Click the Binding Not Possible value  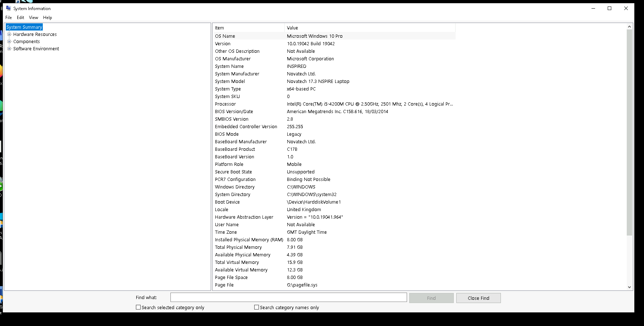click(x=309, y=179)
